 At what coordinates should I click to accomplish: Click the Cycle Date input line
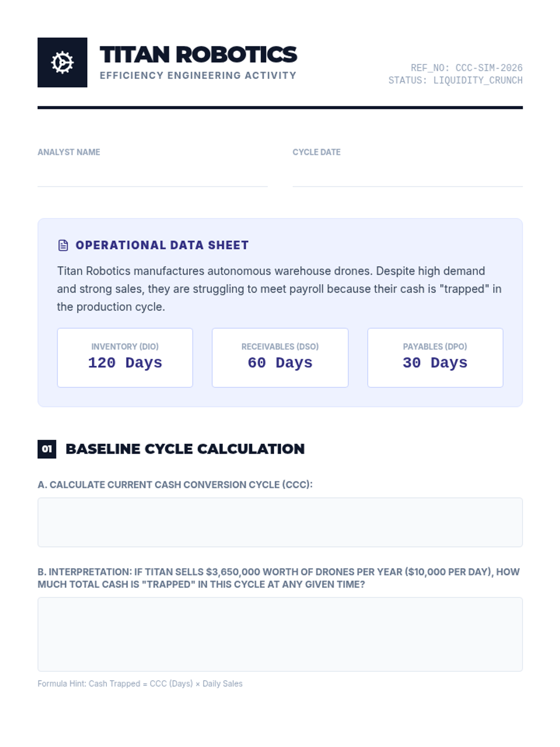[407, 176]
